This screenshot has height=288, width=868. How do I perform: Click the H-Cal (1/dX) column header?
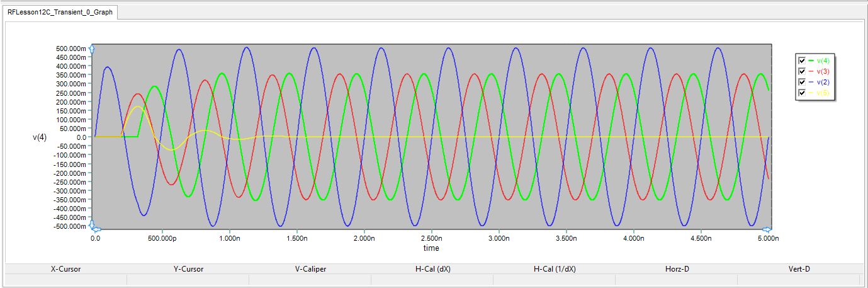coord(555,269)
